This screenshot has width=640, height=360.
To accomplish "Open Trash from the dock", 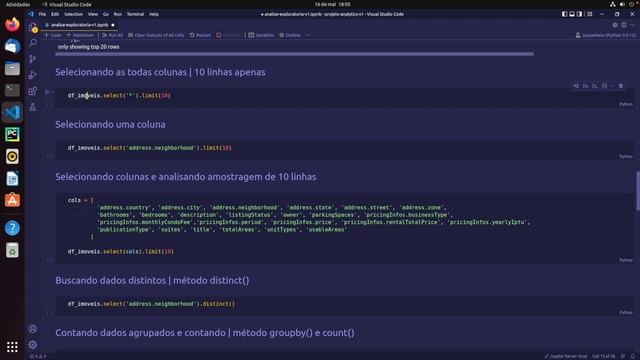I will 12,250.
